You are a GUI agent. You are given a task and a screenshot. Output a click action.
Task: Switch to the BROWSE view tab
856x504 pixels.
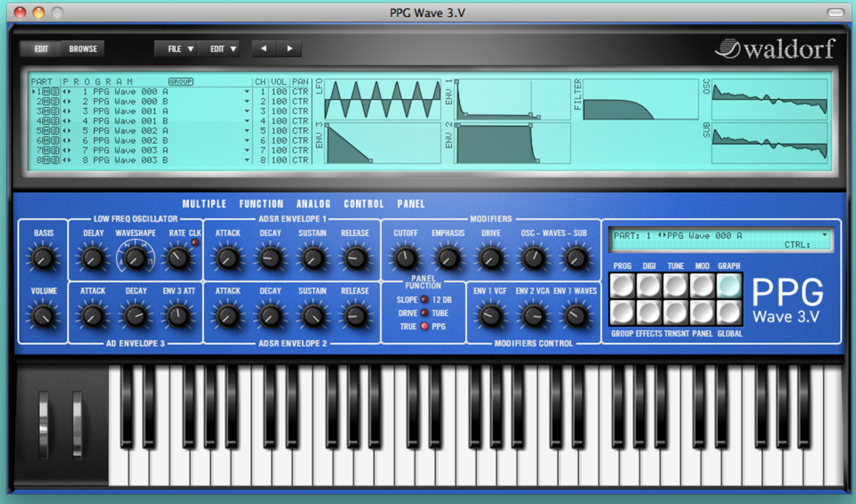[x=83, y=49]
